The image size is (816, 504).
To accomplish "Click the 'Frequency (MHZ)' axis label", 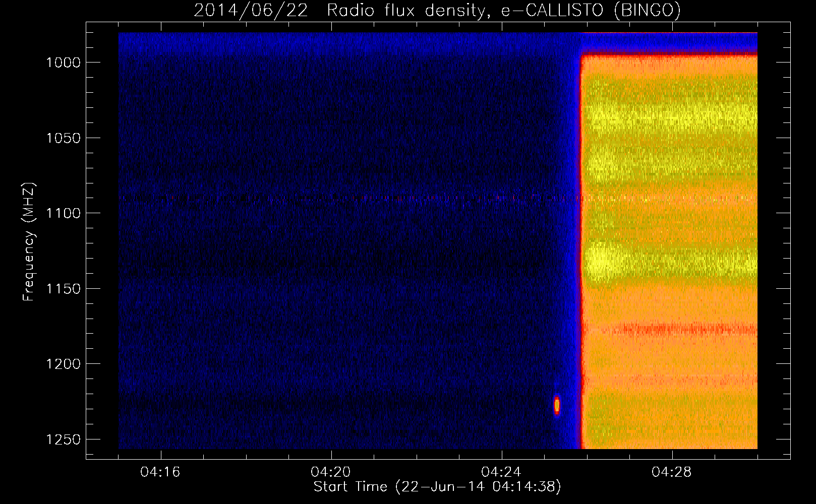I will 28,242.
